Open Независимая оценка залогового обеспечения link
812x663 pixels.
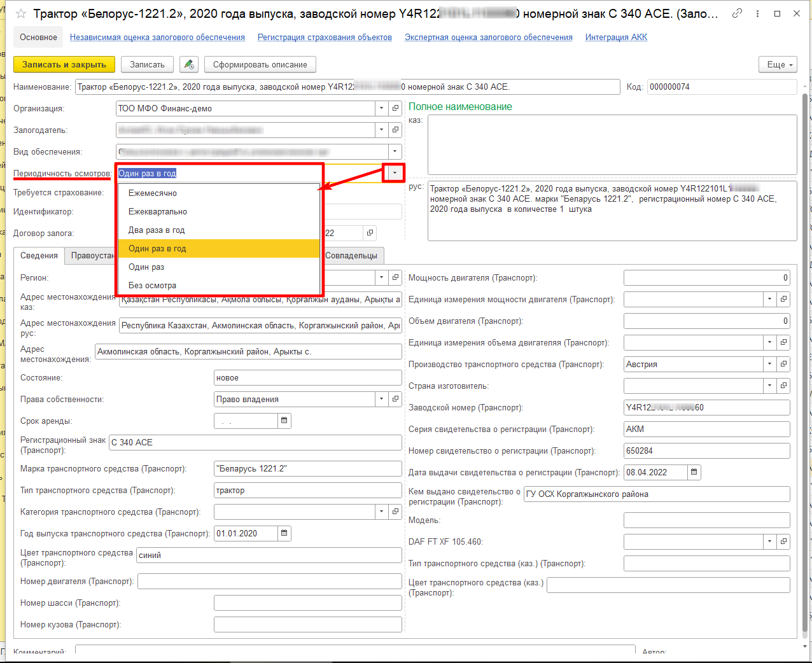click(x=157, y=38)
